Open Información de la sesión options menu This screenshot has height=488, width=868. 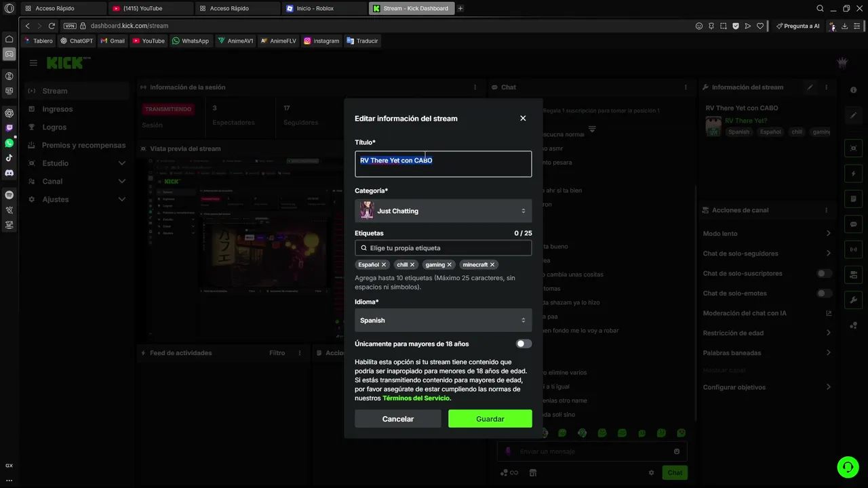pos(475,87)
